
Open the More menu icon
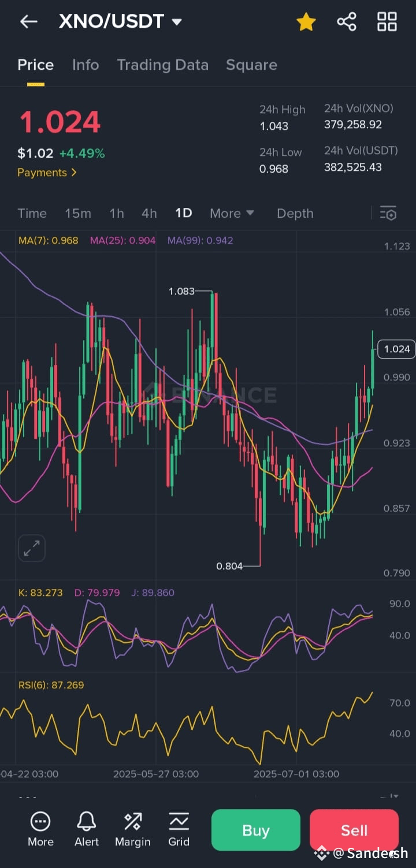click(x=40, y=829)
